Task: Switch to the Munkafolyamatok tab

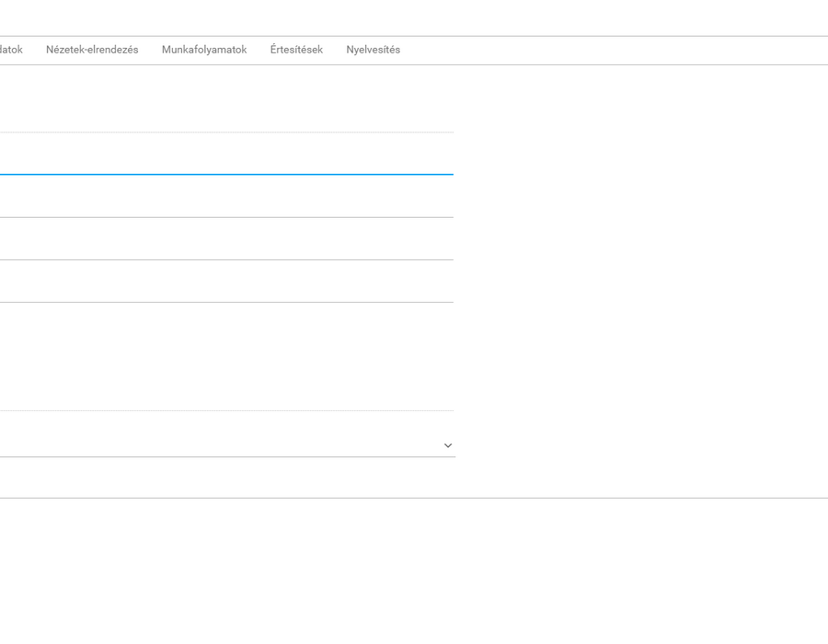Action: 204,50
